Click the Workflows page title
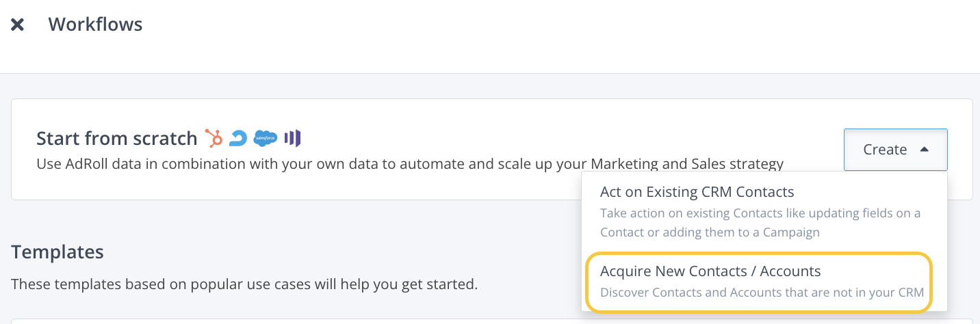This screenshot has width=980, height=324. point(95,25)
